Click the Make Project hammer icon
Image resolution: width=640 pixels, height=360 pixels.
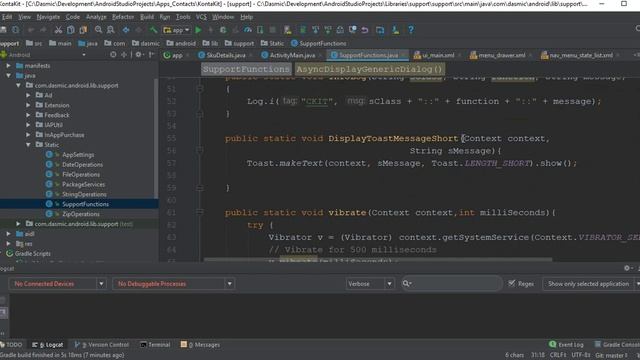[x=153, y=30]
